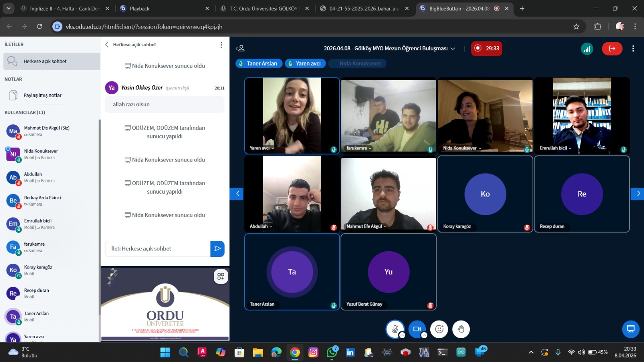This screenshot has width=644, height=362.
Task: Unmute the microphone
Action: pyautogui.click(x=395, y=329)
